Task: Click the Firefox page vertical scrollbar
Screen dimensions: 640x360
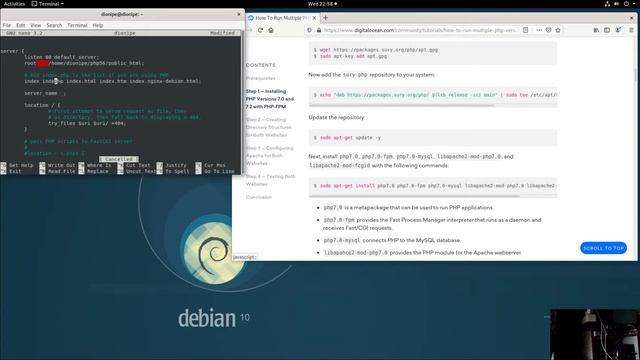Action: coord(635,75)
